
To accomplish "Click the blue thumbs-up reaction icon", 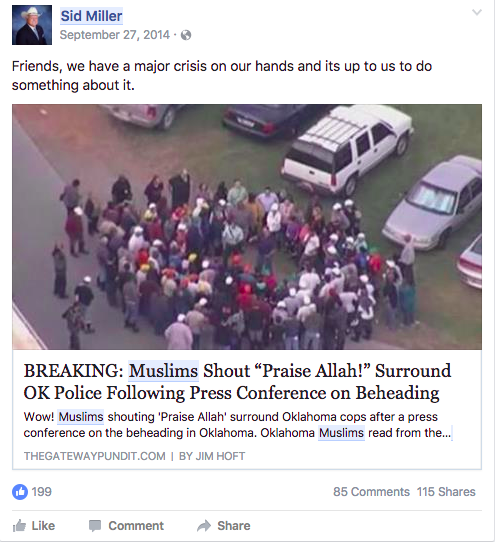I will 20,492.
